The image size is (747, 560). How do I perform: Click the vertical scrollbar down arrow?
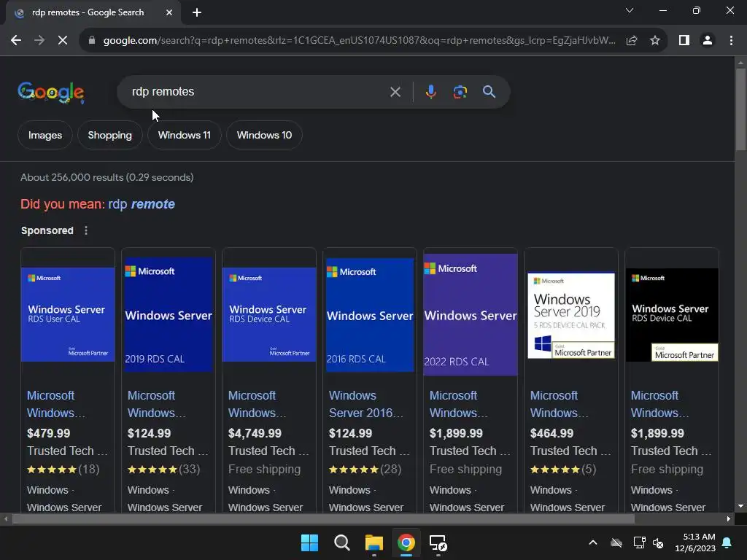(x=740, y=506)
